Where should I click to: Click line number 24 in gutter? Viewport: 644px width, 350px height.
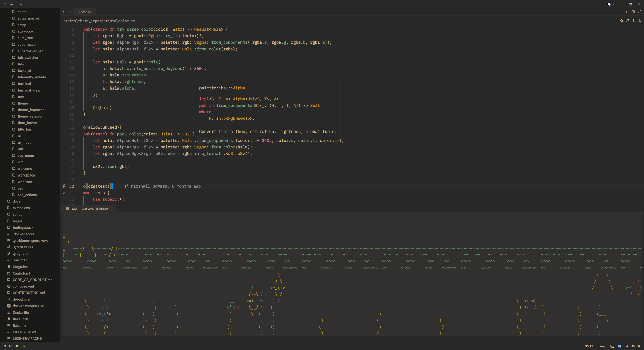pyautogui.click(x=72, y=147)
